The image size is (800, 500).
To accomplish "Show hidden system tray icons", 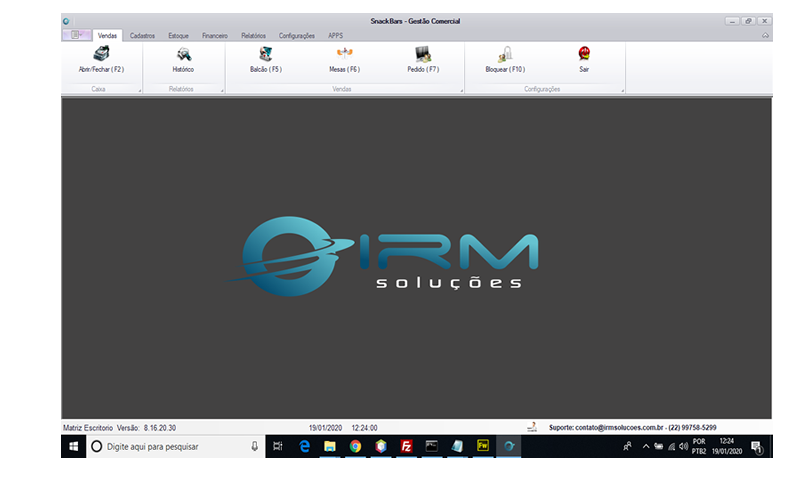I will (x=645, y=446).
